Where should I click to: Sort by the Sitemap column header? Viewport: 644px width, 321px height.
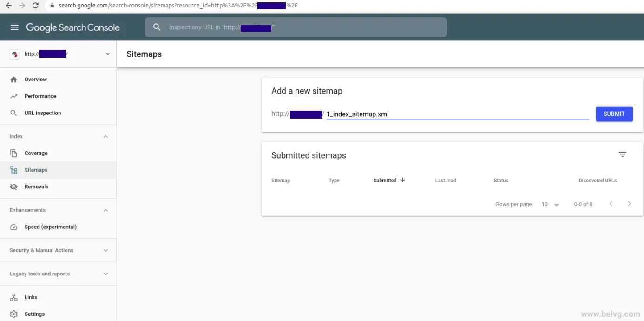281,181
